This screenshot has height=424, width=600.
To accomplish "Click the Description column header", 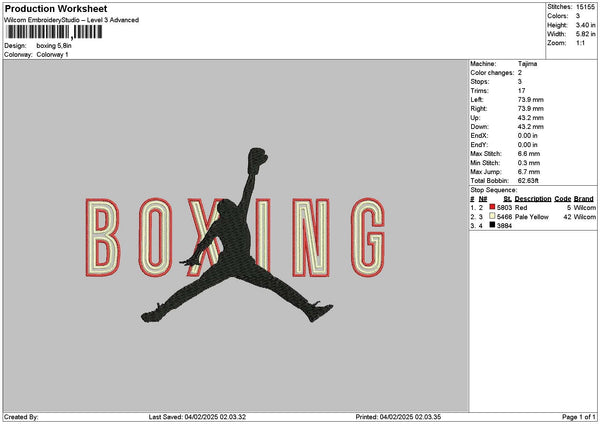I will click(x=533, y=198).
